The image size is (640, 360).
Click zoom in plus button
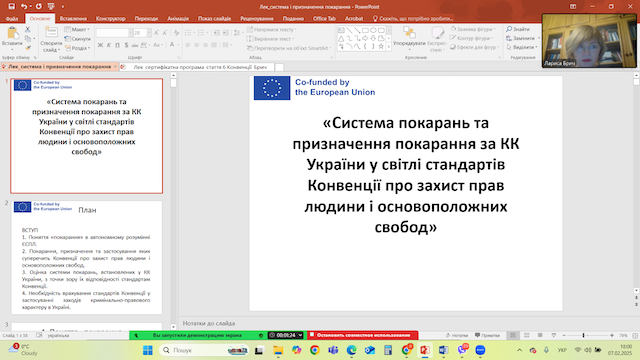click(x=612, y=335)
